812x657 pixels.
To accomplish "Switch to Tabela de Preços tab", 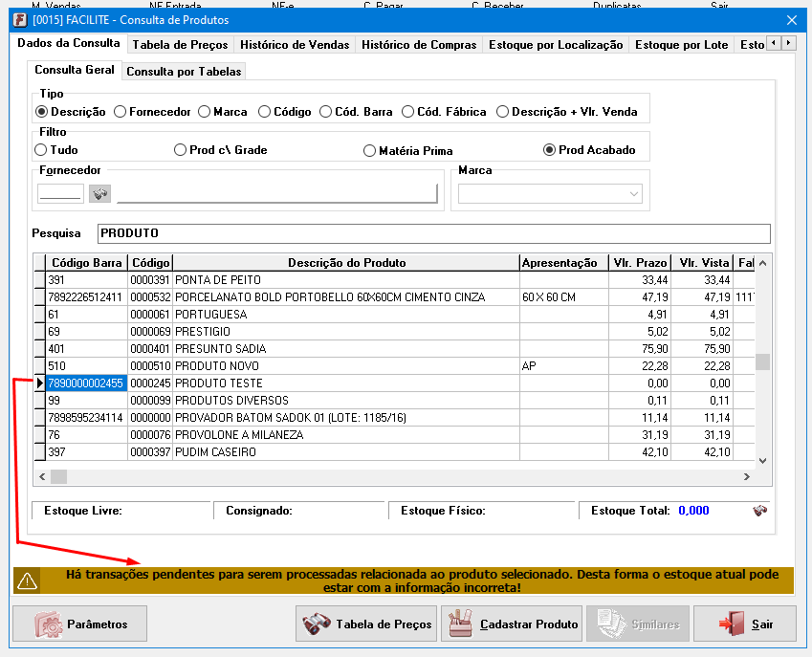I will [180, 45].
